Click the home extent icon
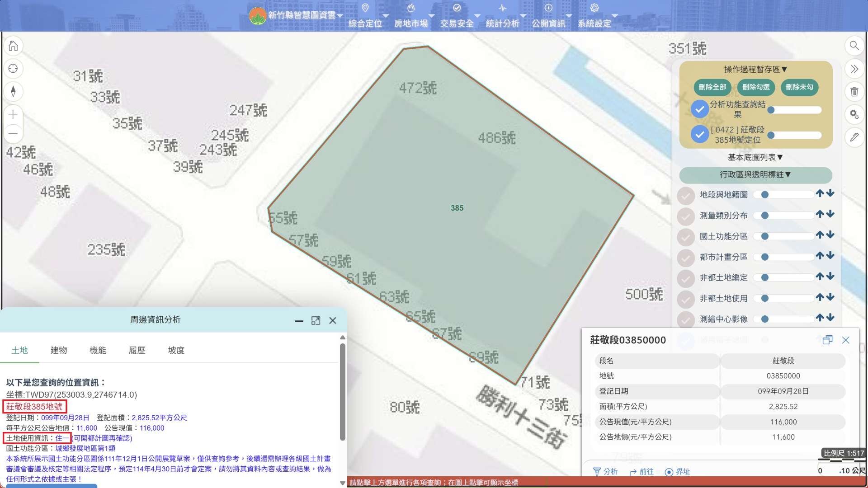The height and width of the screenshot is (488, 868). point(13,46)
